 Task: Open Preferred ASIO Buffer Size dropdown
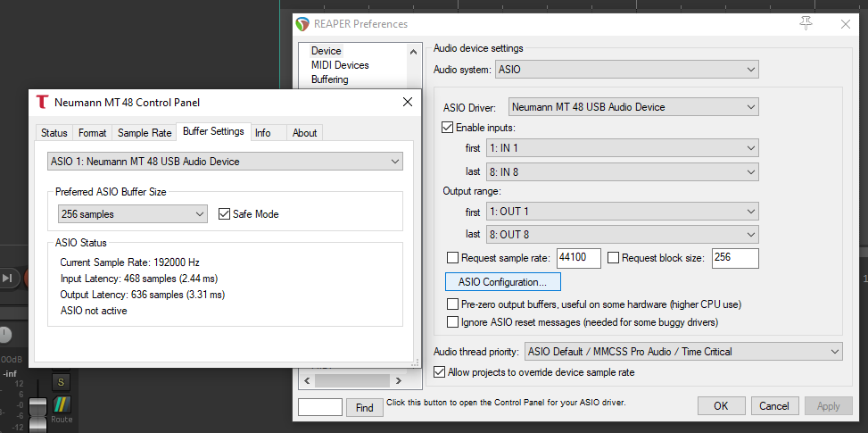pyautogui.click(x=132, y=213)
